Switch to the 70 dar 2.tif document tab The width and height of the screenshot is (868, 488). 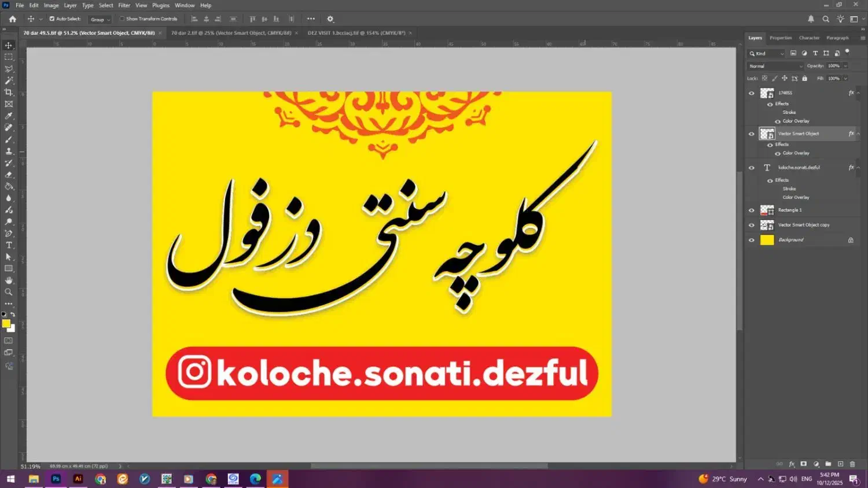(231, 33)
